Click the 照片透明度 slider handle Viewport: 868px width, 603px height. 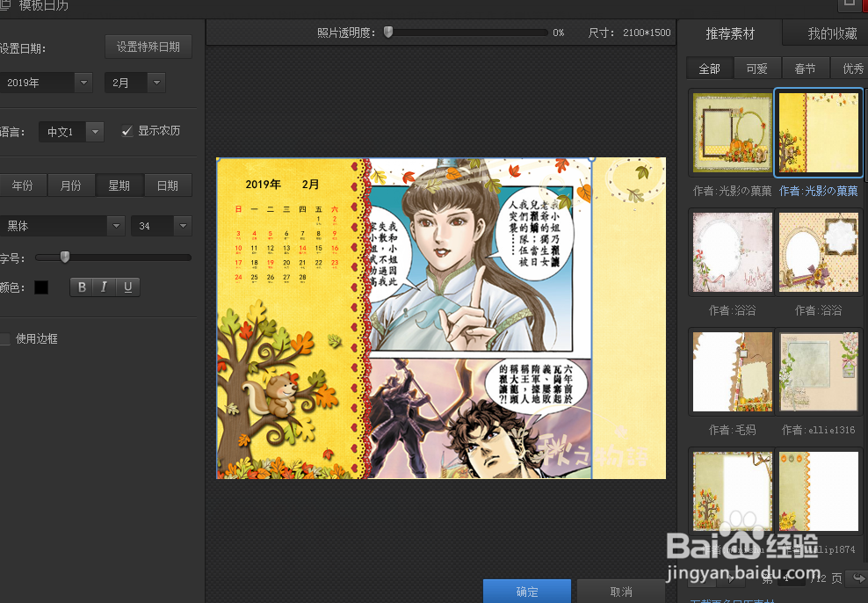pyautogui.click(x=388, y=33)
